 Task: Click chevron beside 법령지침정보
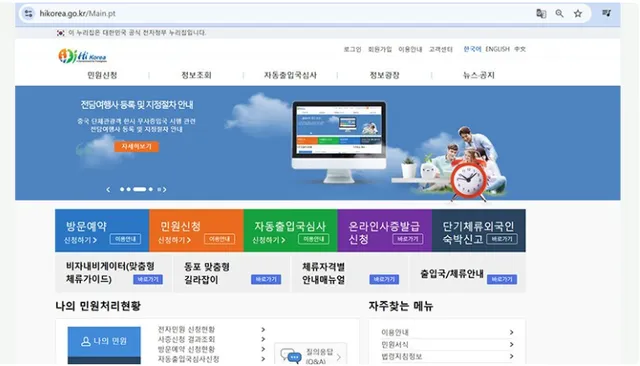pyautogui.click(x=511, y=357)
